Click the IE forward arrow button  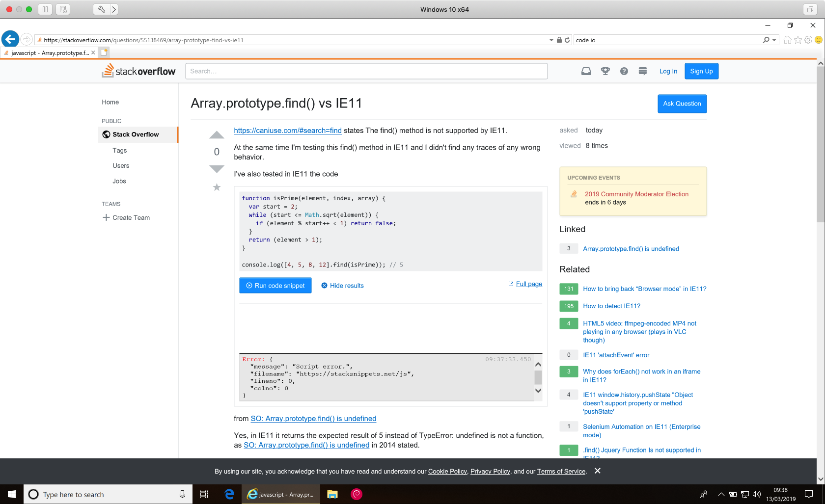(x=27, y=40)
